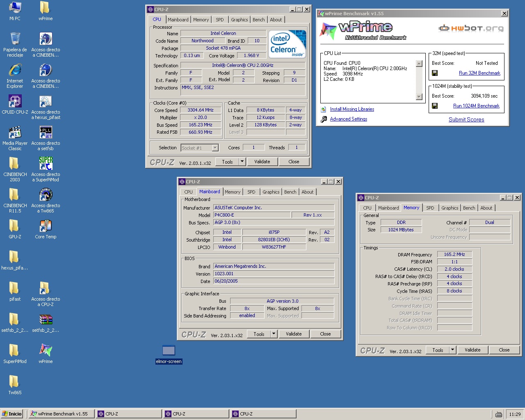
Task: Click taskbar clock showing 11:29
Action: tap(515, 414)
